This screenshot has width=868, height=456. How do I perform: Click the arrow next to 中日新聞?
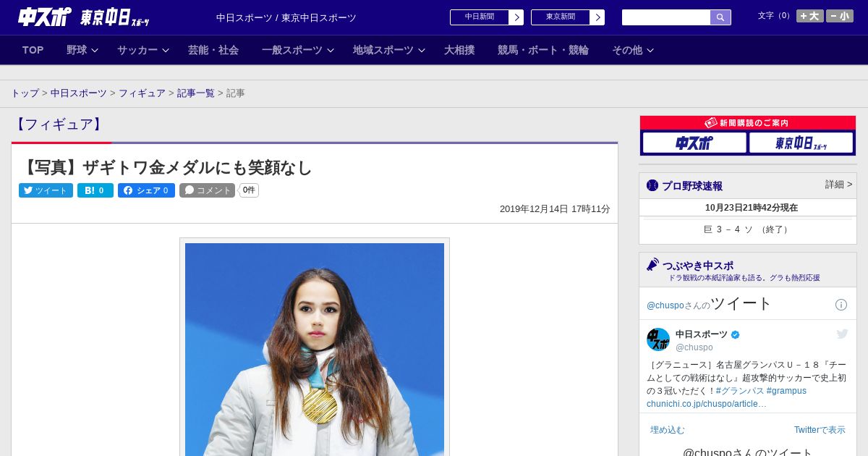click(516, 17)
